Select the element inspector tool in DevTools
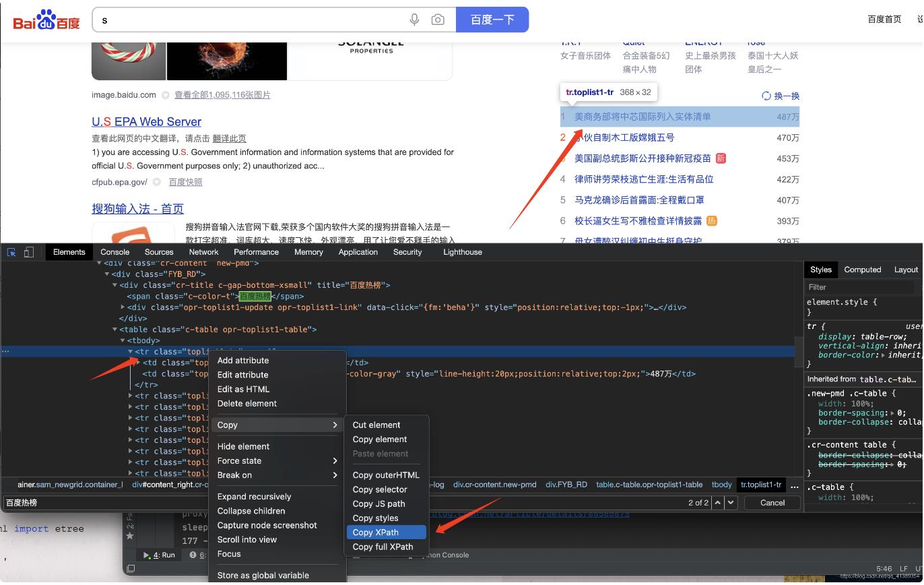This screenshot has height=585, width=924. [11, 251]
